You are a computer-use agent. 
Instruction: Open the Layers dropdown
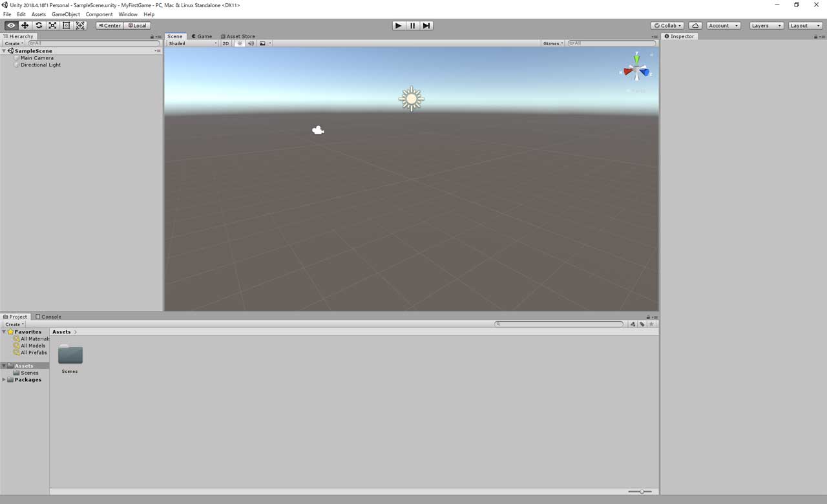point(766,26)
